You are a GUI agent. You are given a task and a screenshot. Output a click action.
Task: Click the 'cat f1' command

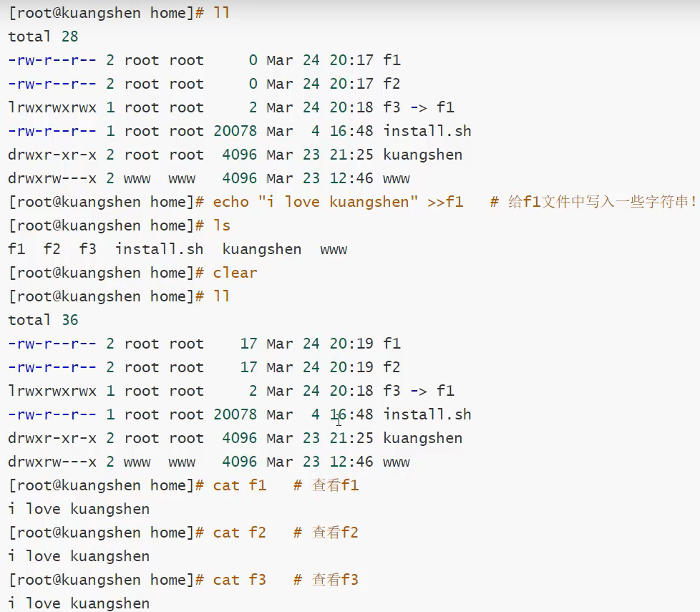click(x=240, y=485)
